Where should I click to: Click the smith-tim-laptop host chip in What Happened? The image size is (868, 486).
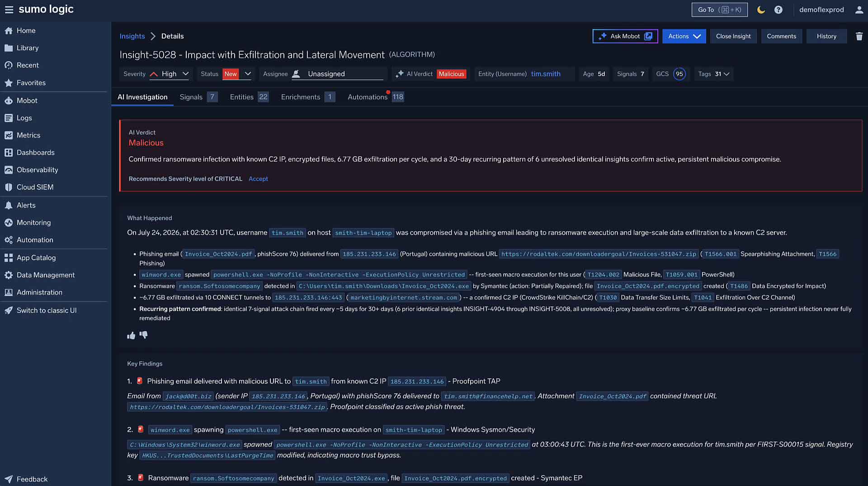pyautogui.click(x=363, y=233)
